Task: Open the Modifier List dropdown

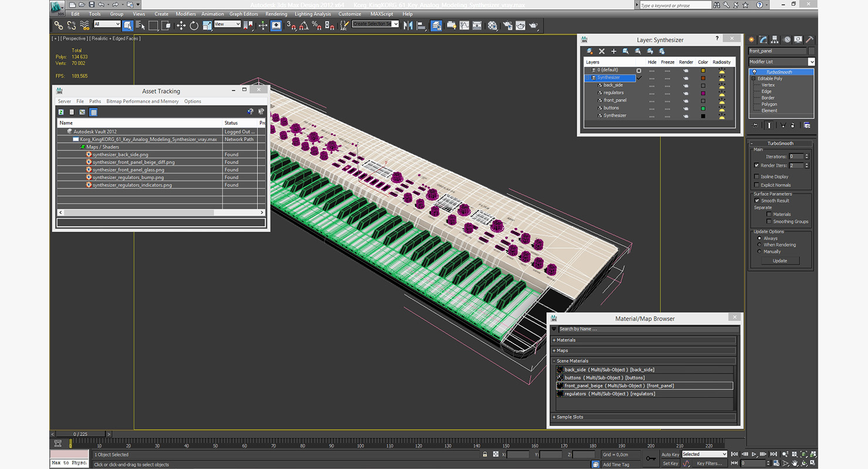Action: coord(811,62)
